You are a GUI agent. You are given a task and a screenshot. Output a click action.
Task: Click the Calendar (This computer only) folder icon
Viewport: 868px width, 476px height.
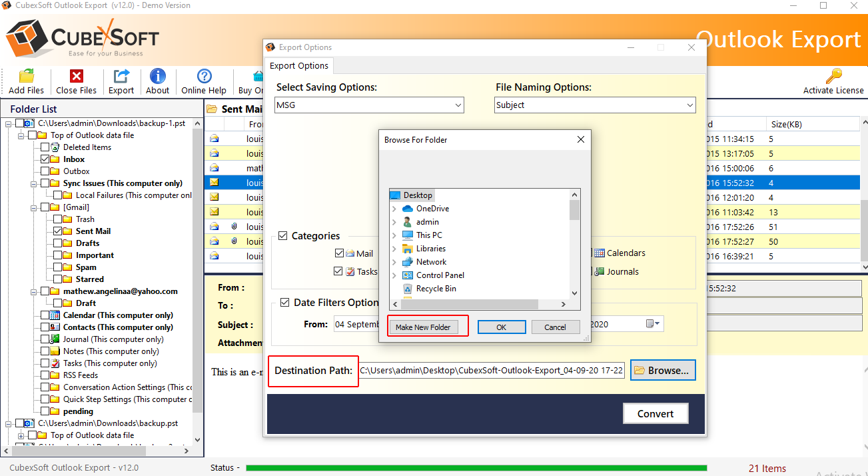click(x=56, y=315)
